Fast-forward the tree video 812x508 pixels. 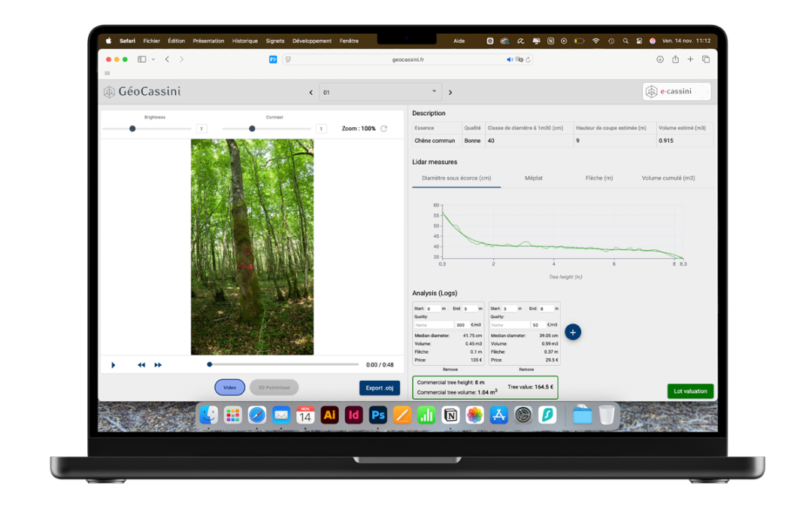[x=158, y=365]
